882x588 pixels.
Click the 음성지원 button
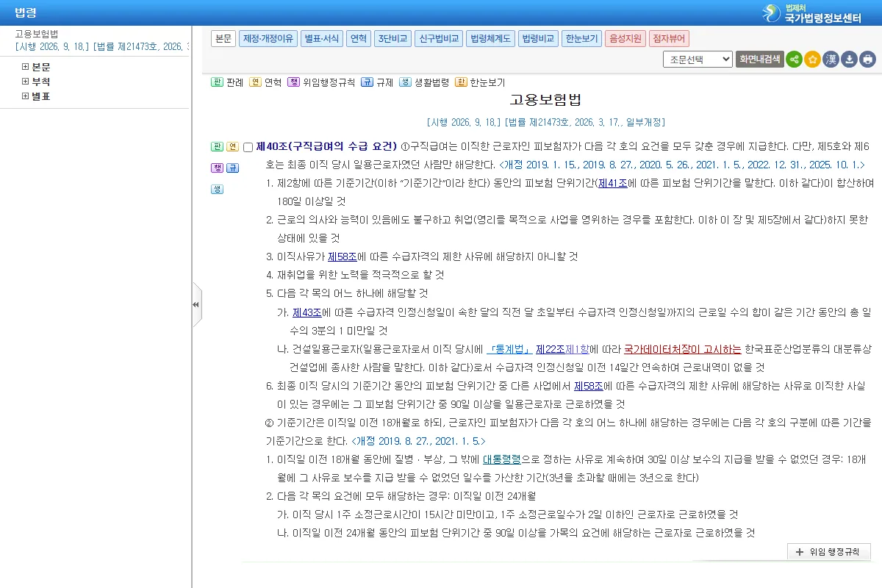coord(625,39)
